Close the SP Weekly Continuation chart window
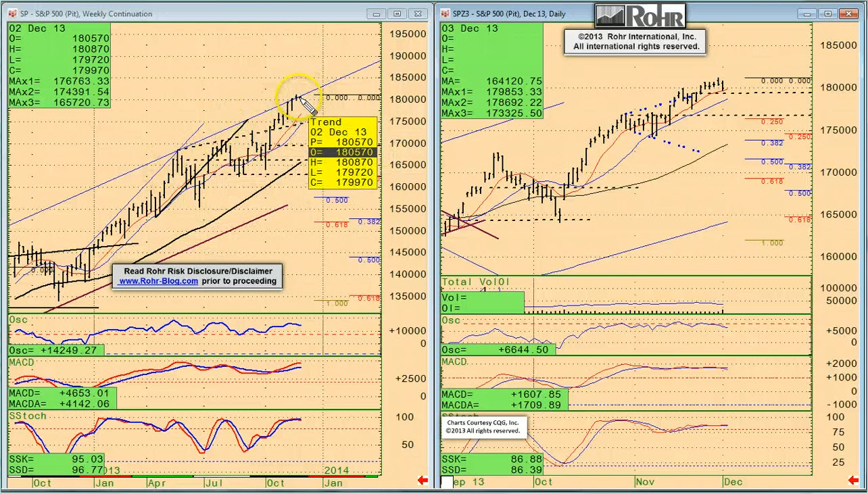This screenshot has width=868, height=494. 418,14
